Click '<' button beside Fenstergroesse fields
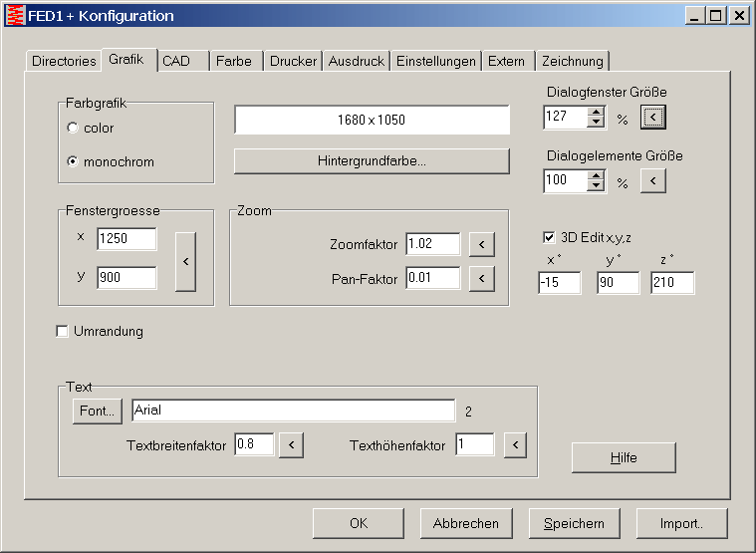Image resolution: width=756 pixels, height=553 pixels. click(185, 261)
